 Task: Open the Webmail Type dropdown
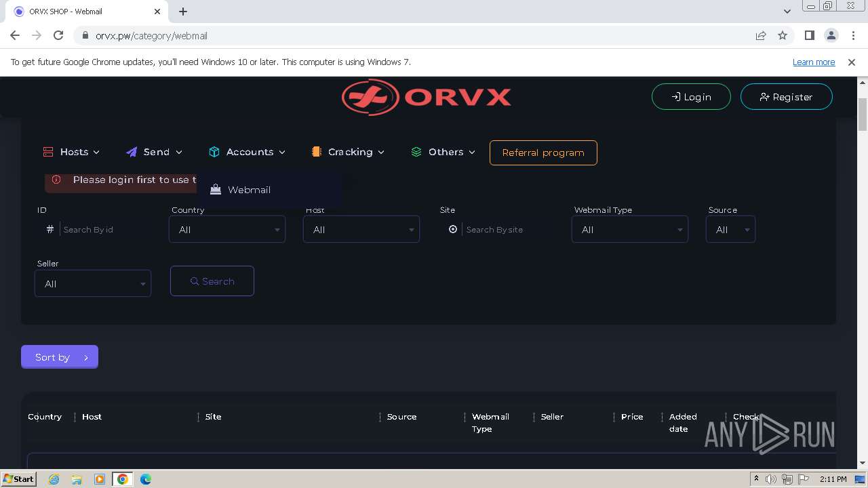click(x=630, y=230)
